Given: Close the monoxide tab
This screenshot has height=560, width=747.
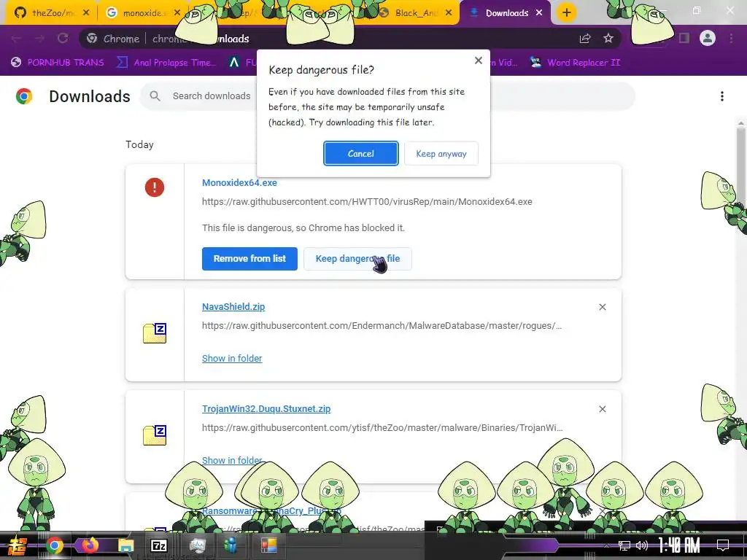Looking at the screenshot, I should point(177,13).
